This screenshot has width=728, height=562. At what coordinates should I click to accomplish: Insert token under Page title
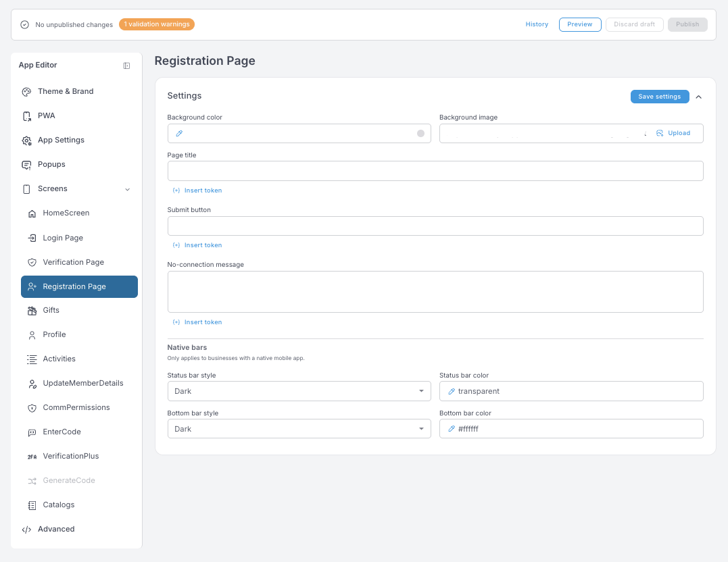(197, 190)
